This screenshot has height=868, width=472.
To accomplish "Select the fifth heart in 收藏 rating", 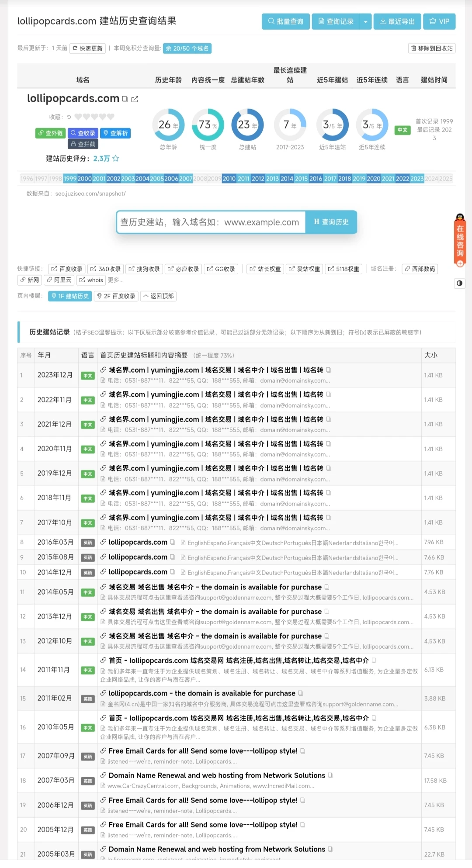I will [x=111, y=117].
